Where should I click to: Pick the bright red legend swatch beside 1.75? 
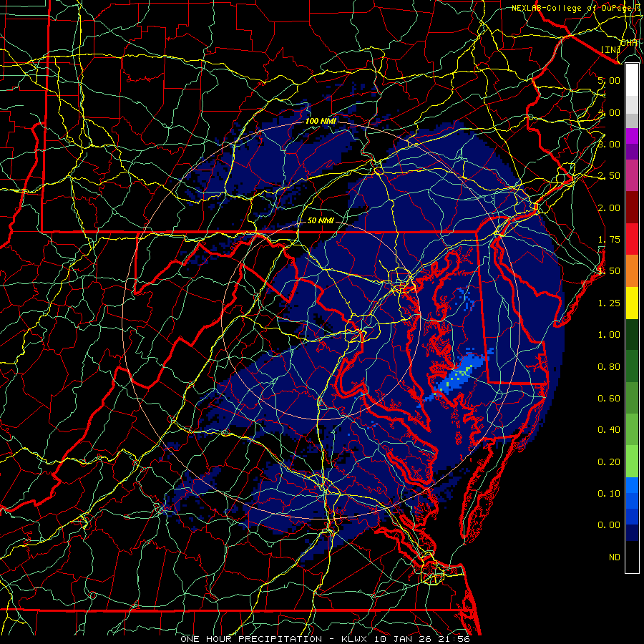(632, 239)
